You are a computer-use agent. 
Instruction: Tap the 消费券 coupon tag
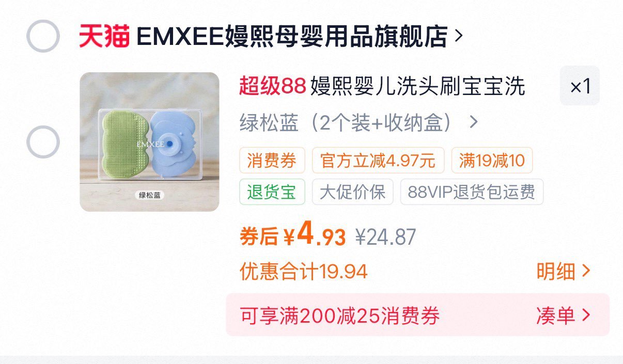pos(272,161)
